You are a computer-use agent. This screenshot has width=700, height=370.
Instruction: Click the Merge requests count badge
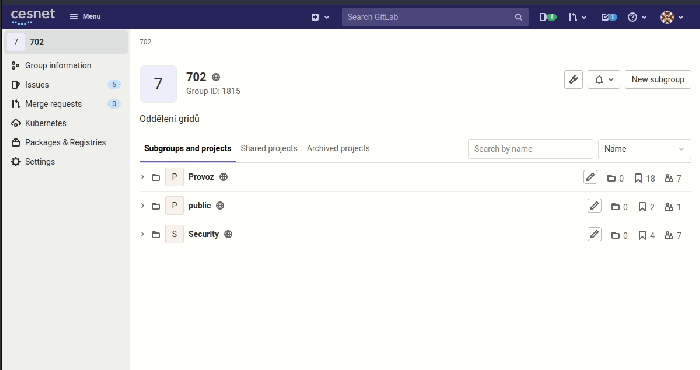click(114, 104)
